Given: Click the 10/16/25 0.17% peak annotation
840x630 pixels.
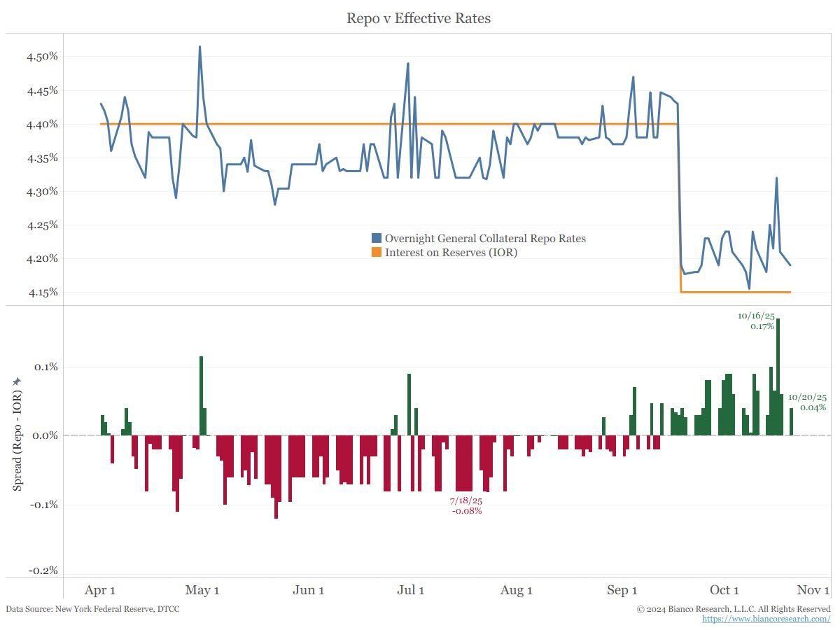Looking at the screenshot, I should (x=755, y=321).
